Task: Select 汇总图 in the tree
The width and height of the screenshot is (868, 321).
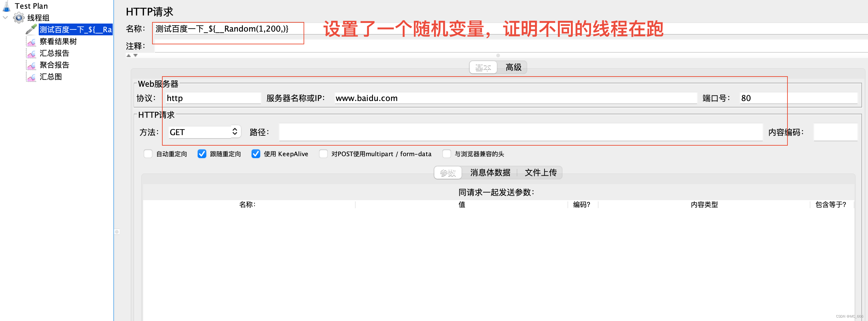Action: (50, 77)
